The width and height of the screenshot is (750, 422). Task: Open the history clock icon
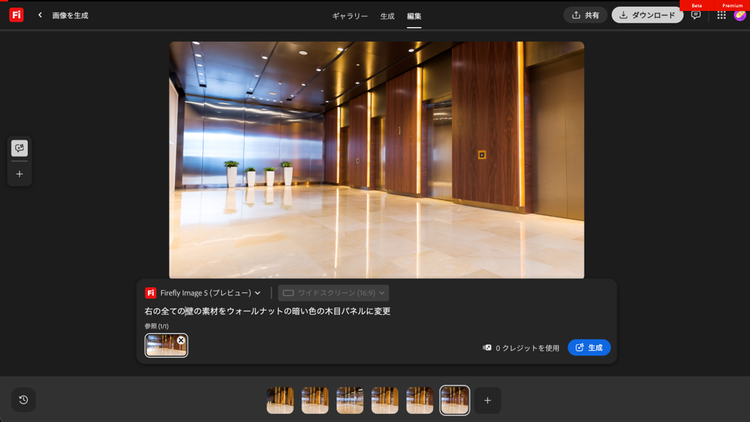click(x=23, y=400)
